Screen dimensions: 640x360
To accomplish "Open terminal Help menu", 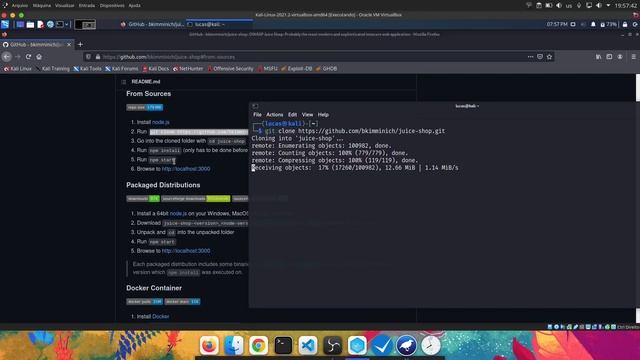I will 323,115.
